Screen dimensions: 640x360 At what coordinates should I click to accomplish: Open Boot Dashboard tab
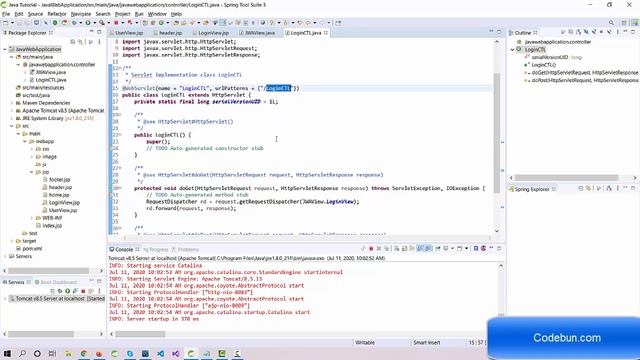pyautogui.click(x=56, y=282)
